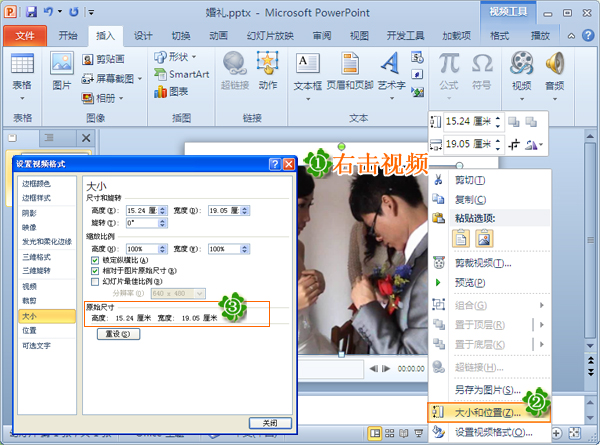
Task: Insert a video with the 视频 icon
Action: (x=522, y=63)
